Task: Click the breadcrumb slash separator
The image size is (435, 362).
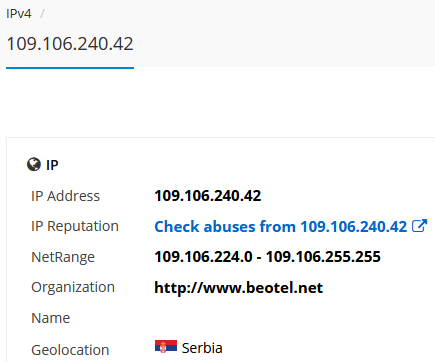Action: (x=42, y=14)
